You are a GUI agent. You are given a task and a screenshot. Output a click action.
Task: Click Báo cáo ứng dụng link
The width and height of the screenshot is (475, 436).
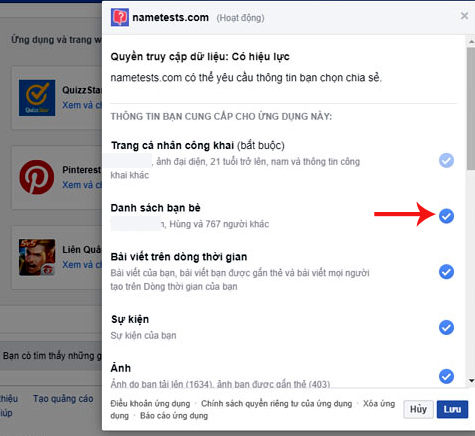pyautogui.click(x=174, y=416)
